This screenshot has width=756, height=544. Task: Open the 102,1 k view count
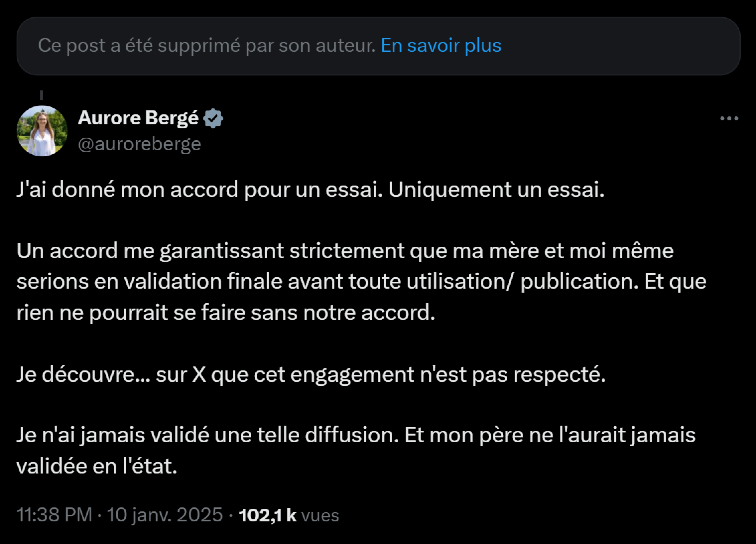click(267, 515)
